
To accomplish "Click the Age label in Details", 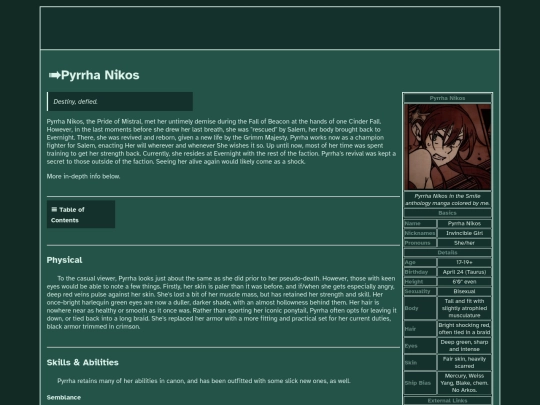I will [420, 262].
